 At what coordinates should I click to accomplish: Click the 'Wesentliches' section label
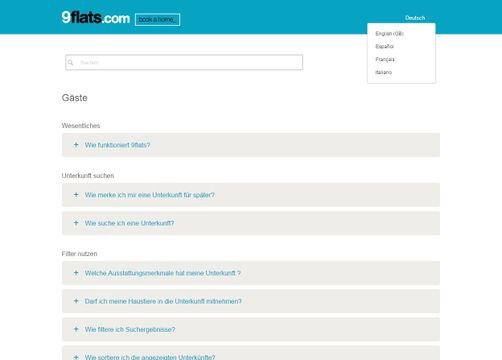pos(81,126)
